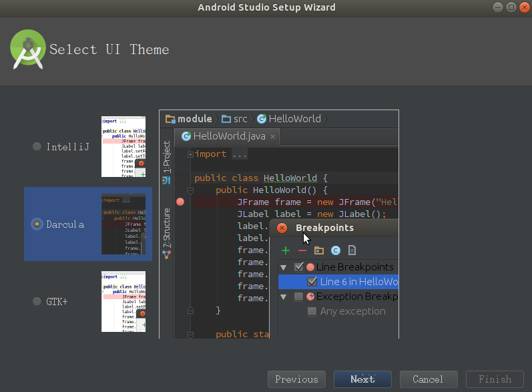The width and height of the screenshot is (532, 392).
Task: Open the HelloWorld.java editor tab
Action: click(x=228, y=136)
